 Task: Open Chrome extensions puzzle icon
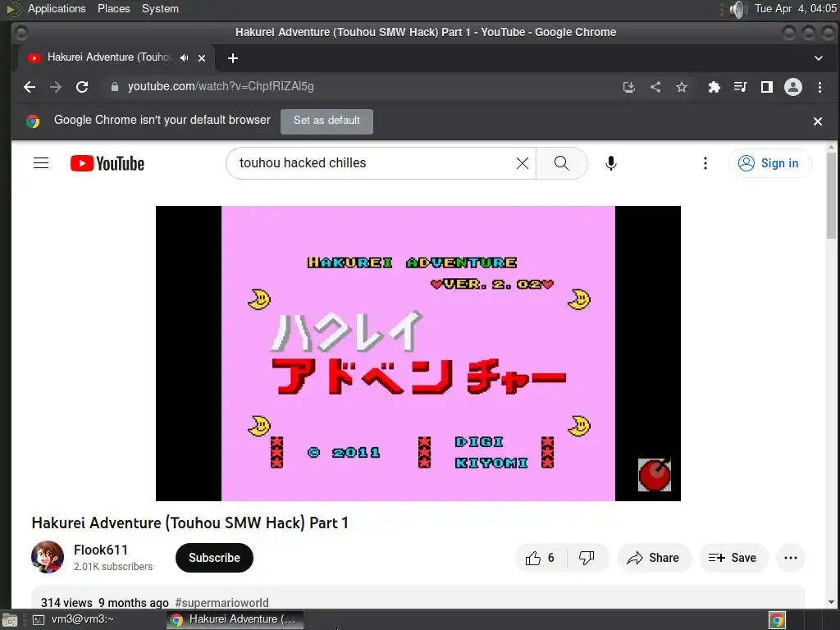[x=714, y=87]
